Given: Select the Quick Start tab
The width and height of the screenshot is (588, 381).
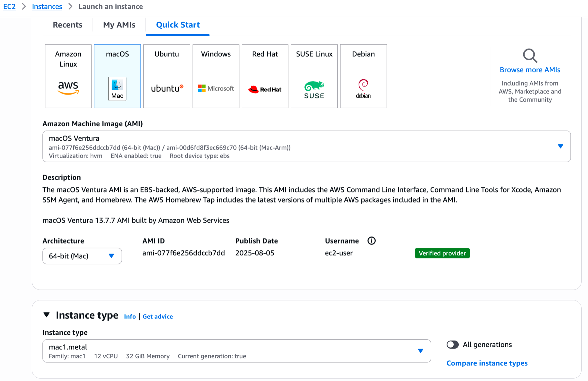Looking at the screenshot, I should (x=178, y=25).
